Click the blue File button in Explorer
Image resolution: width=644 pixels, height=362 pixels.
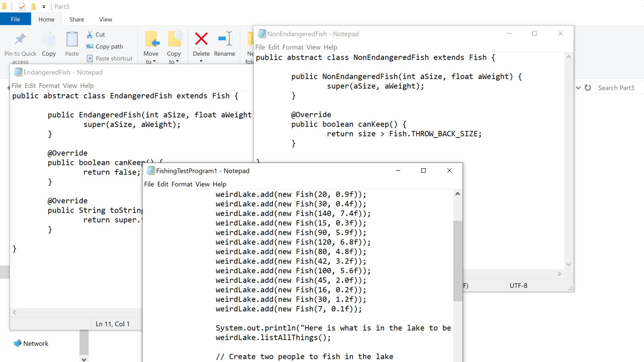point(15,19)
